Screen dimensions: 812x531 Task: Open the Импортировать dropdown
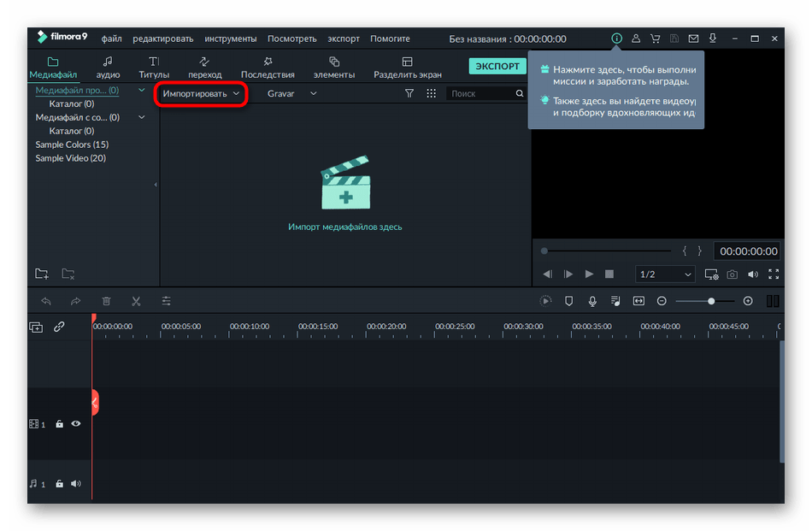tap(201, 93)
